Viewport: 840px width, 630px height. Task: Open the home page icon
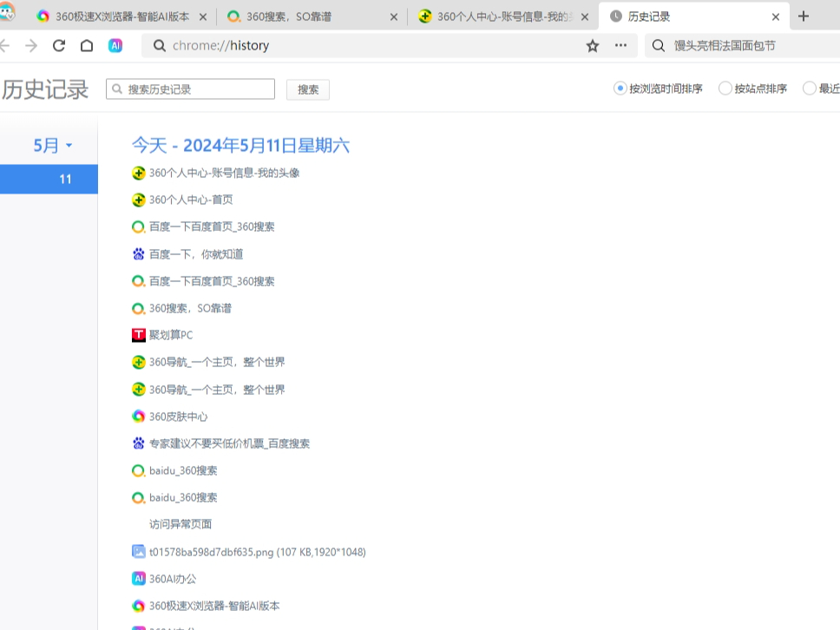point(87,46)
